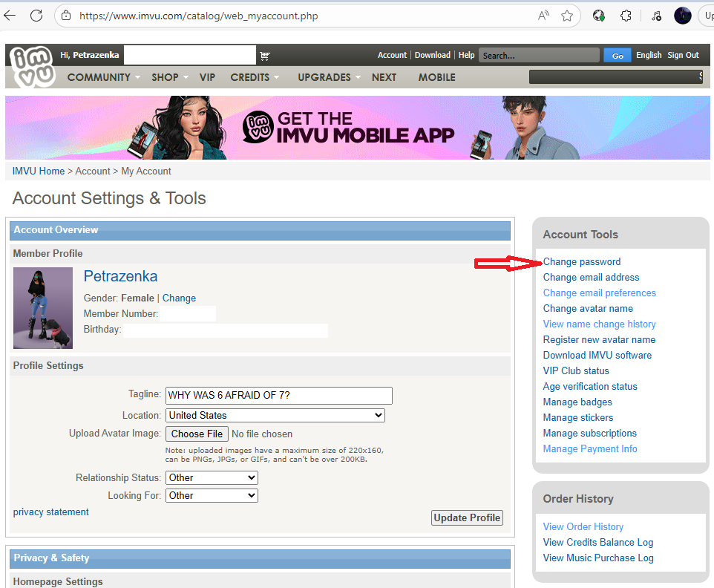Open View Order History link
The height and width of the screenshot is (588, 714).
point(583,526)
